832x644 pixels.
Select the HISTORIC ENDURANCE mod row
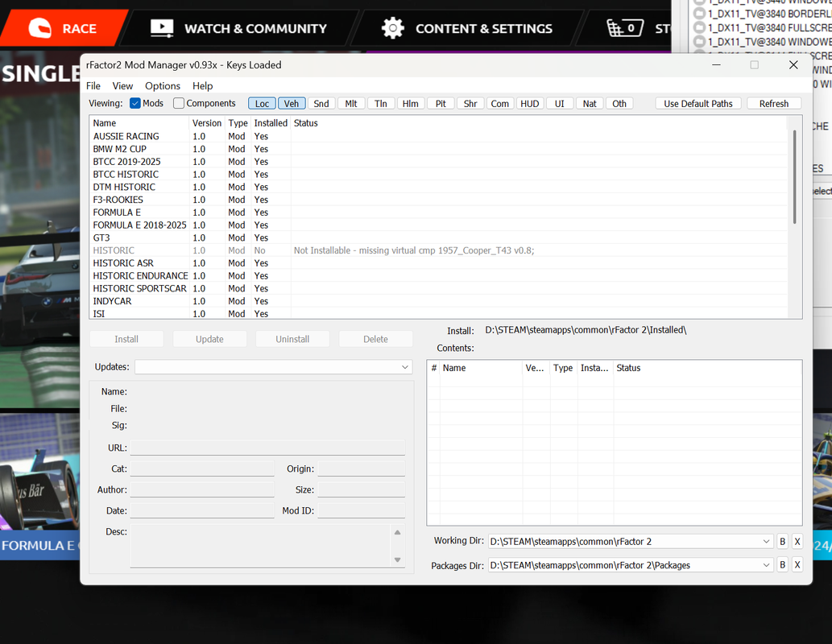438,276
